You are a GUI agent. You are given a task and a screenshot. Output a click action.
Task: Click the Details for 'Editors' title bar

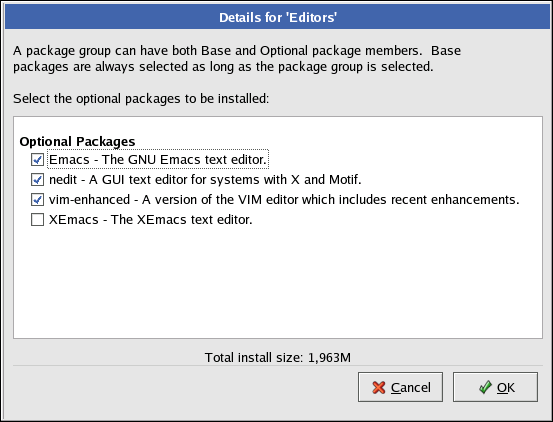point(278,17)
